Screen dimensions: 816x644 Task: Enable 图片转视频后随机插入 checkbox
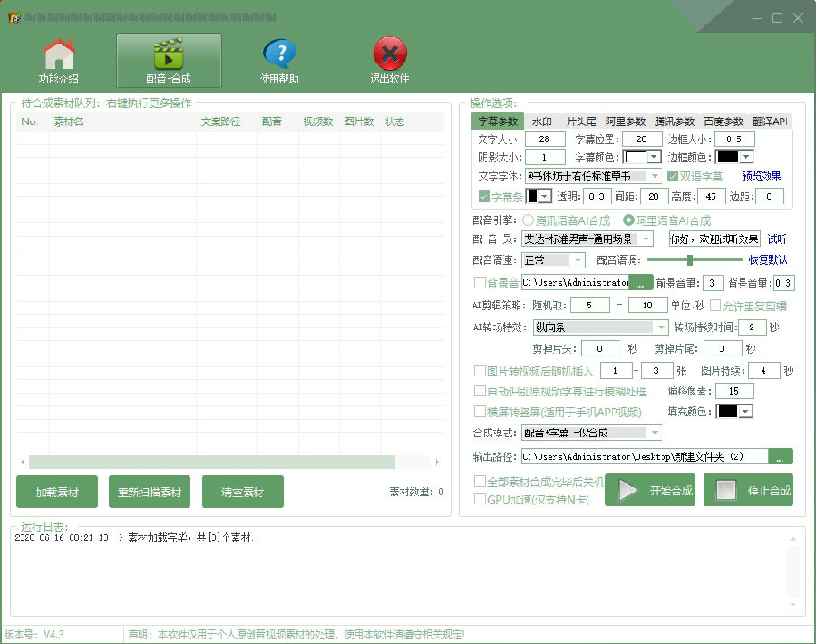coord(480,371)
